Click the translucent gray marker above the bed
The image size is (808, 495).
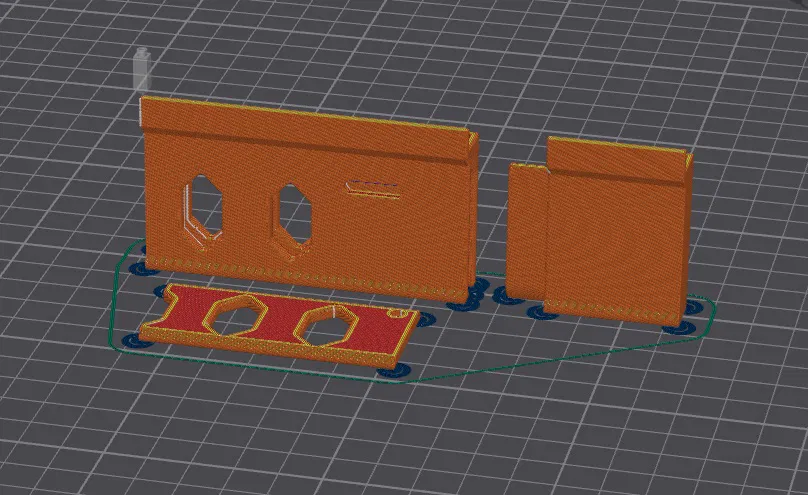(x=142, y=69)
